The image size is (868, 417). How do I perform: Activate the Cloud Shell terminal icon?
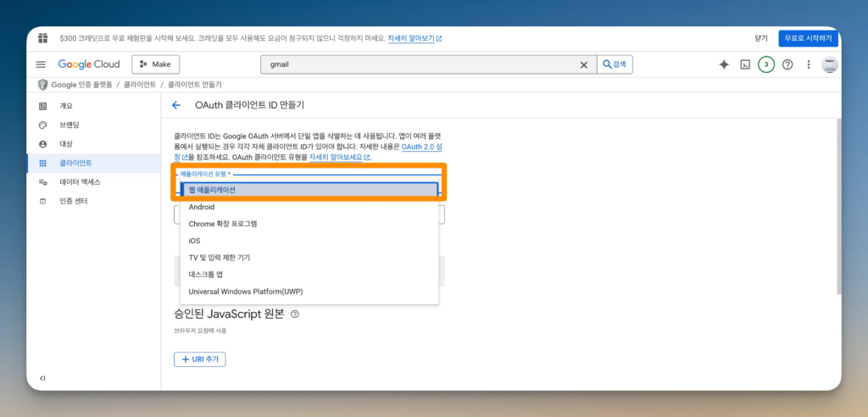[x=745, y=64]
